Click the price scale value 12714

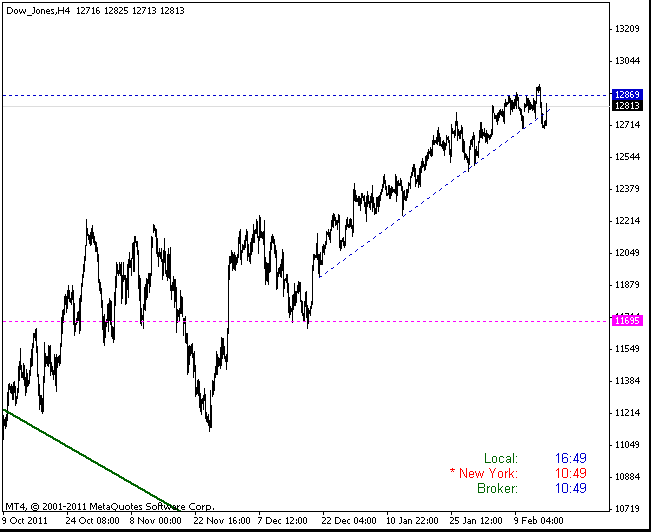click(x=627, y=125)
